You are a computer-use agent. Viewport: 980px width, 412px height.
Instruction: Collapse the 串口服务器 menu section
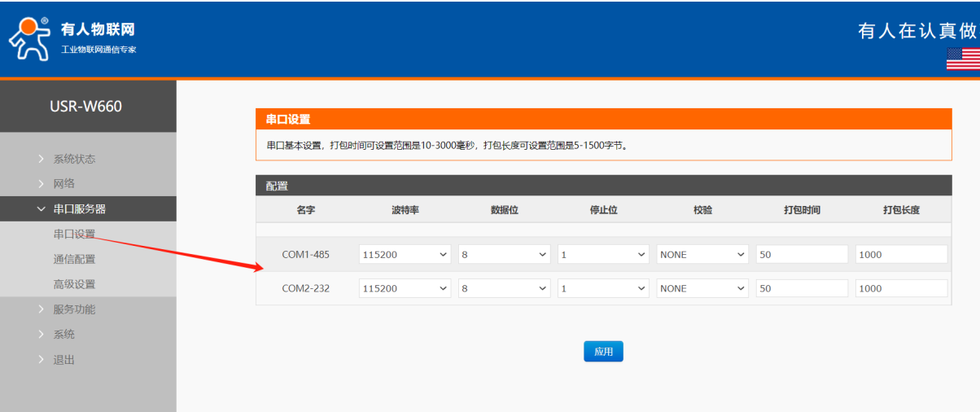tap(79, 209)
